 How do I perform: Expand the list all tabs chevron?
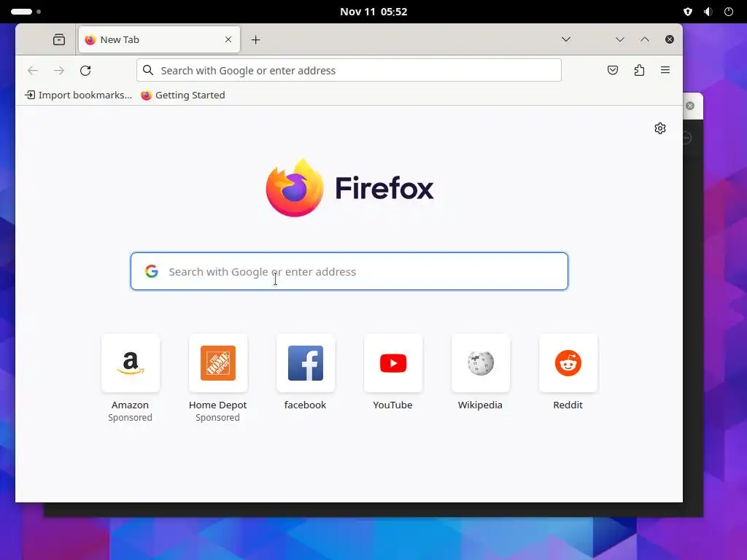coord(566,39)
